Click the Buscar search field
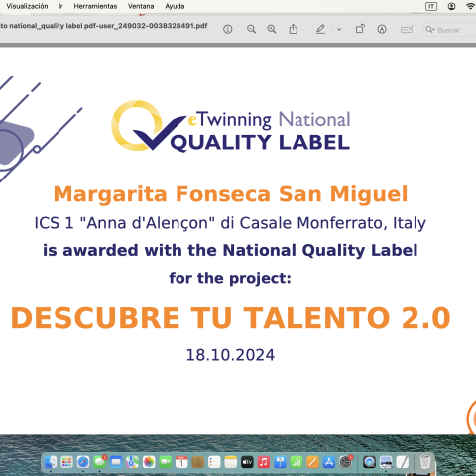This screenshot has height=476, width=476. tap(450, 30)
